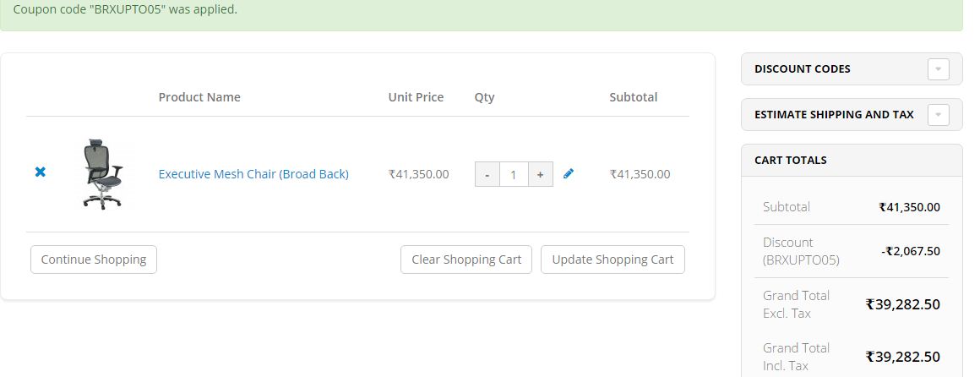This screenshot has height=377, width=980.
Task: Click the Product Name column header
Action: click(x=199, y=97)
